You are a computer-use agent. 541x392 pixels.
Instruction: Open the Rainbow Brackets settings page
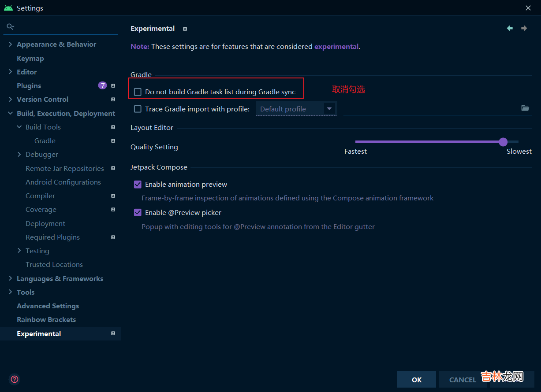click(46, 319)
